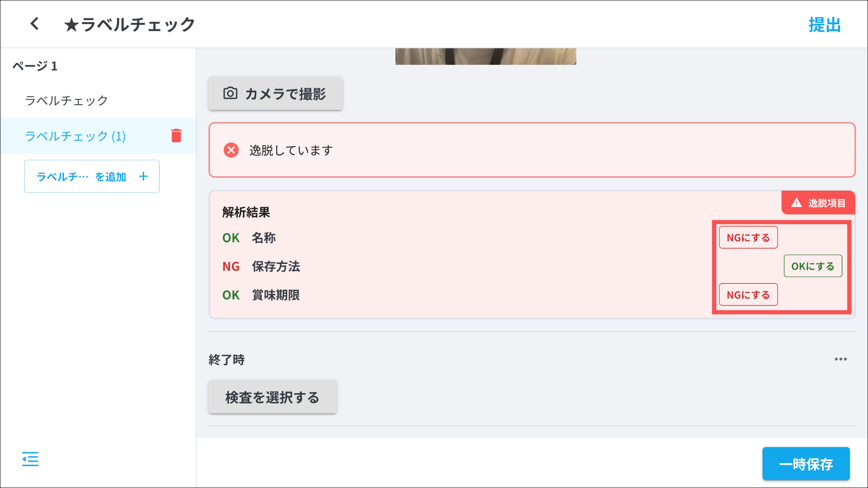Tap the captured photo thumbnail
The width and height of the screenshot is (868, 488).
click(486, 56)
